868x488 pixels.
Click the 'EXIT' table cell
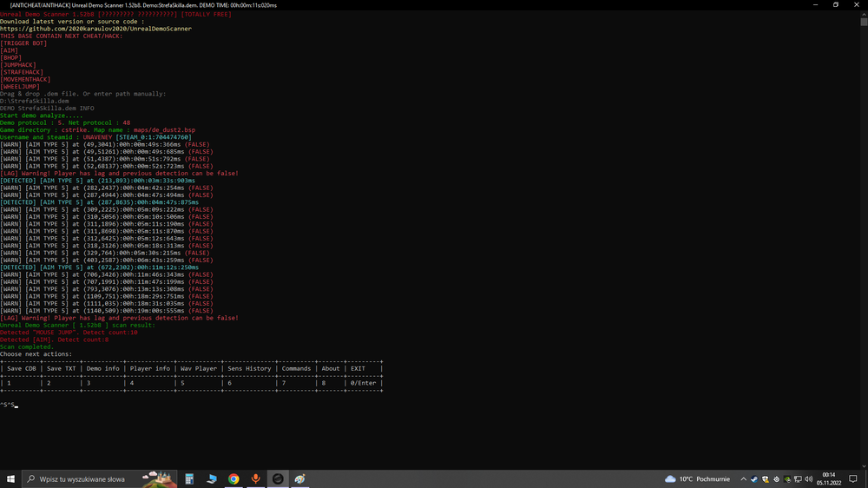coord(358,368)
